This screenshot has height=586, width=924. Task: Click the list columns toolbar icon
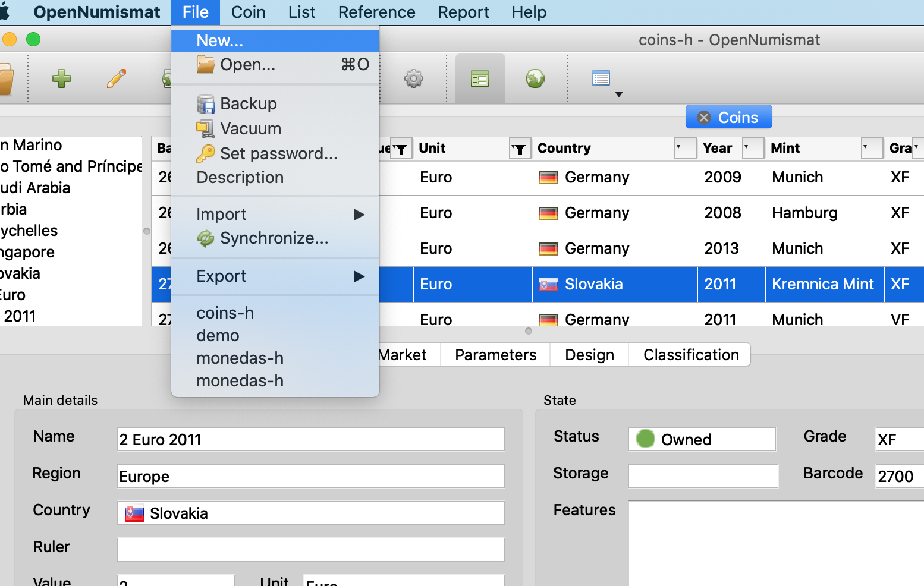(601, 78)
